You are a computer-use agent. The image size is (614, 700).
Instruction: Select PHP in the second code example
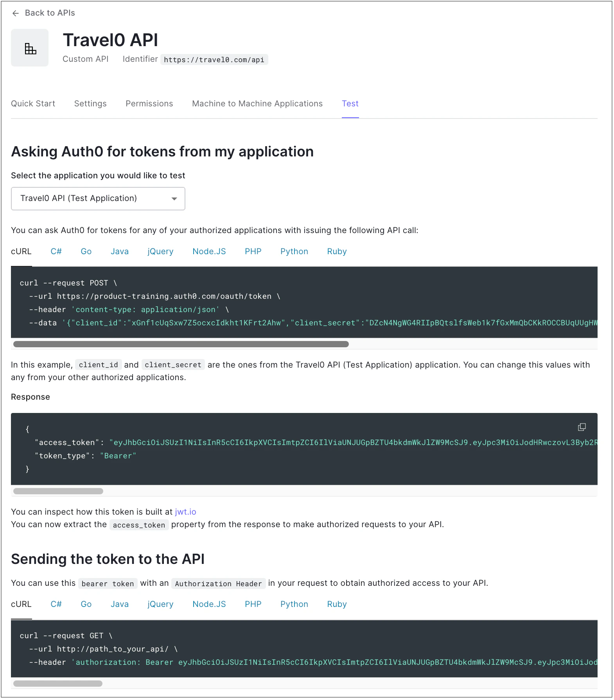tap(253, 604)
